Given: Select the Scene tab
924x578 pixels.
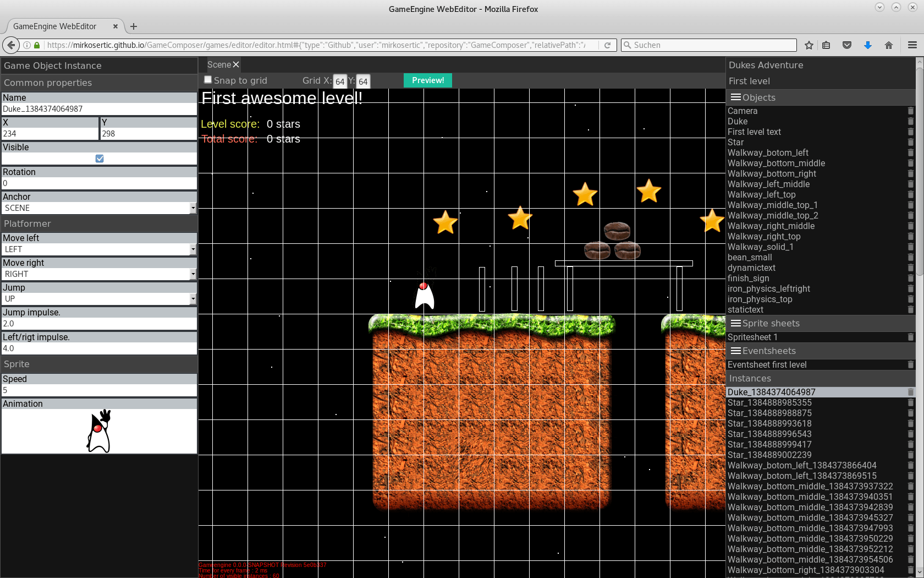Looking at the screenshot, I should [218, 64].
